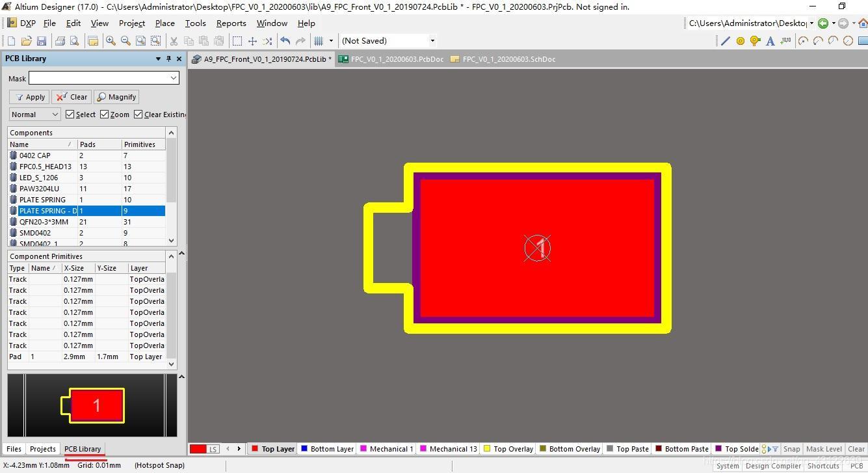Click the Mask Level button
Viewport: 868px width, 473px height.
click(824, 449)
